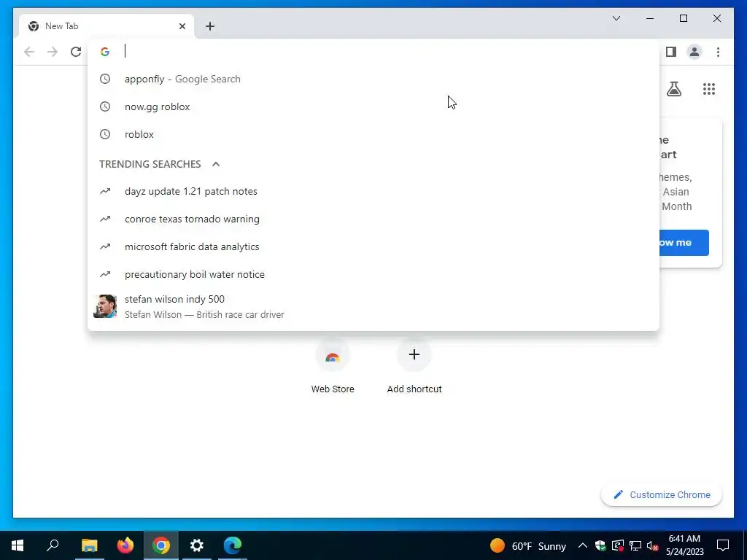The width and height of the screenshot is (747, 560).
Task: Select the 'now.gg roblox' history suggestion
Action: click(x=373, y=106)
